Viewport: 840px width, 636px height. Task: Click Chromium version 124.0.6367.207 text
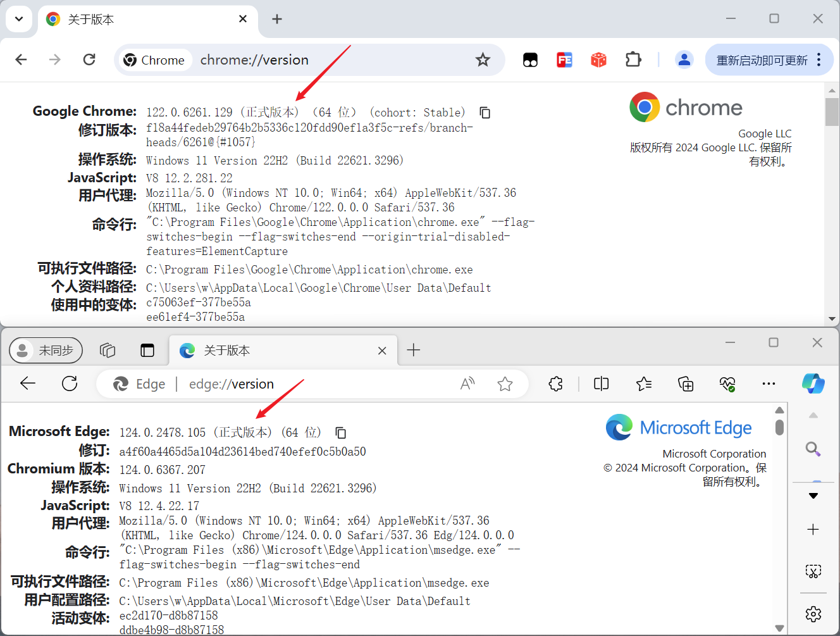(163, 470)
